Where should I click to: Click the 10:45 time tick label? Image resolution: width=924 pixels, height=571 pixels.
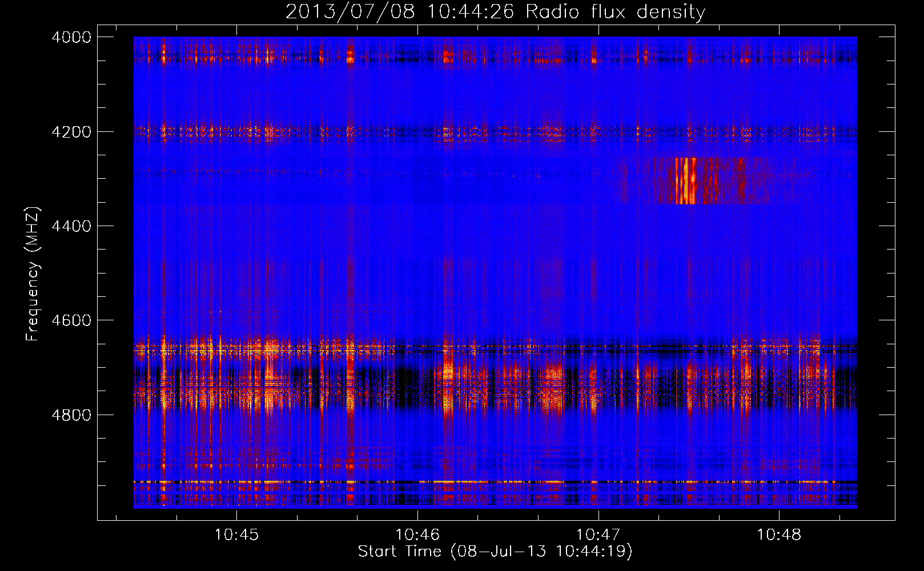point(236,535)
